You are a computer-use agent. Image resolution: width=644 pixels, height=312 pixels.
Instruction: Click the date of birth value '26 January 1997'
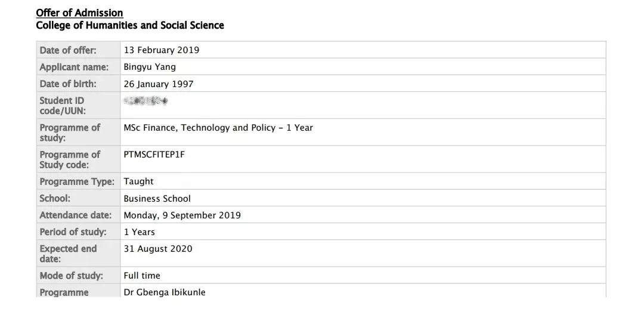159,84
